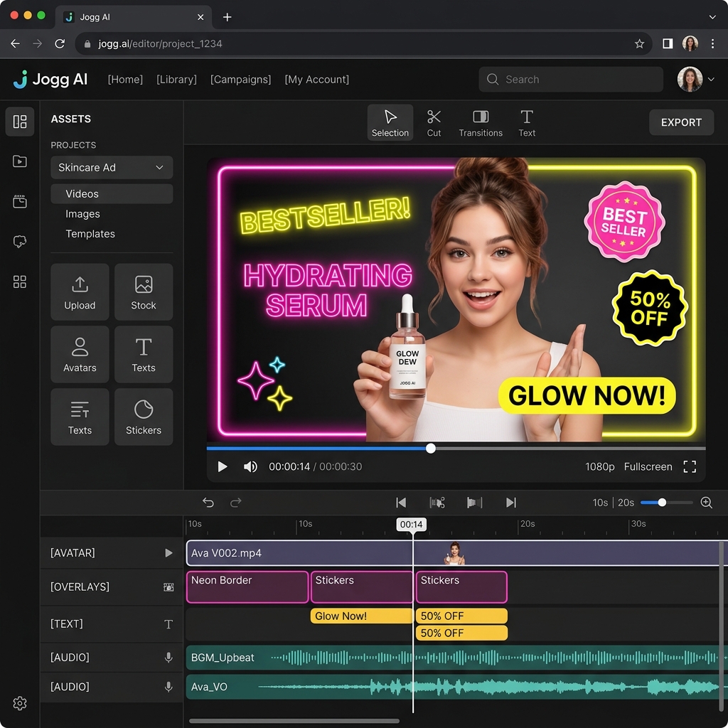Toggle the [AVATAR] track play arrow
This screenshot has height=728, width=728.
[168, 553]
